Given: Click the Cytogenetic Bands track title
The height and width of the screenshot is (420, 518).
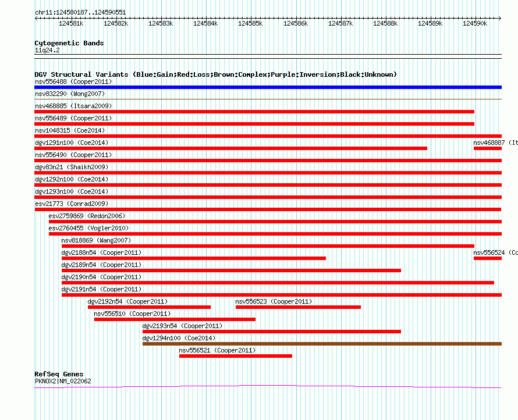Looking at the screenshot, I should (x=69, y=43).
